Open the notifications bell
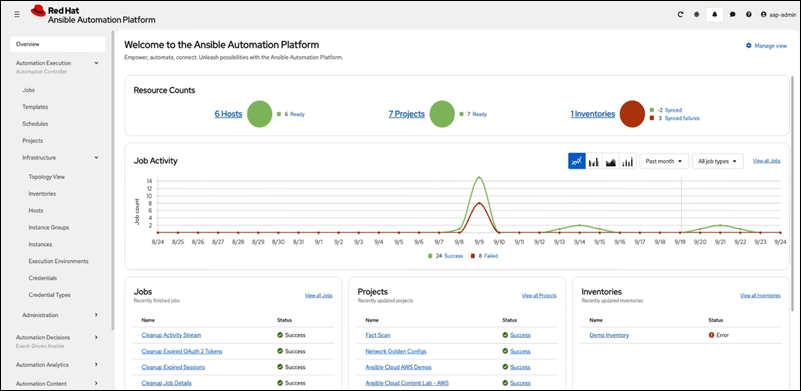This screenshot has width=801, height=391. 714,15
